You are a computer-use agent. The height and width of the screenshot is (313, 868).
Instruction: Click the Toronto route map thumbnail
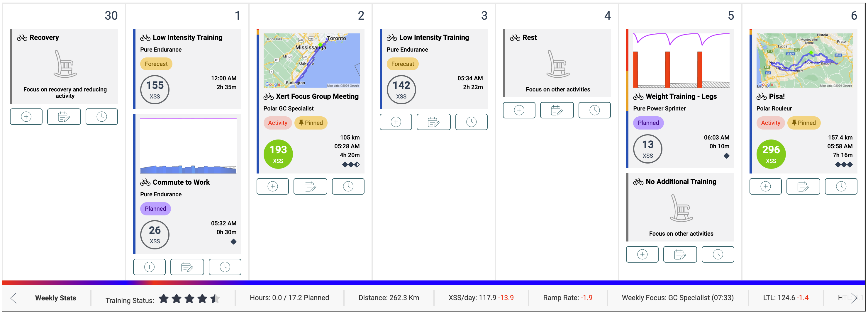311,60
